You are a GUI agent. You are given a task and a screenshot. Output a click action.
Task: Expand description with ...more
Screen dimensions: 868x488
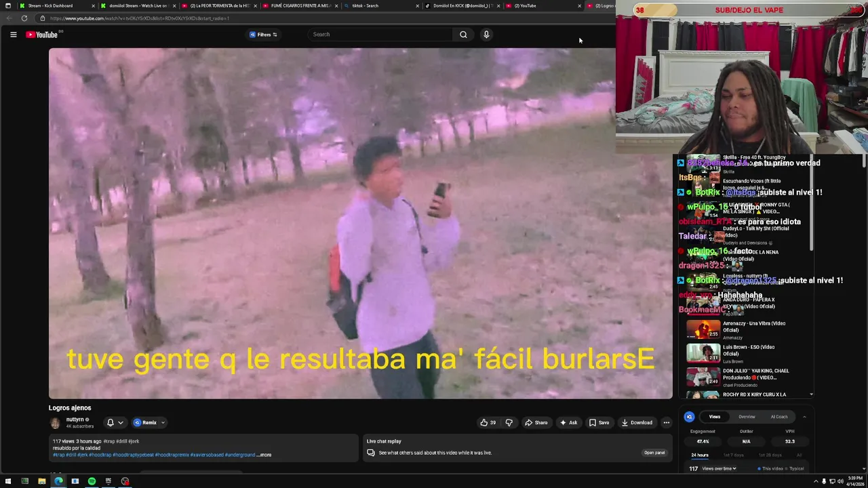[x=264, y=455]
